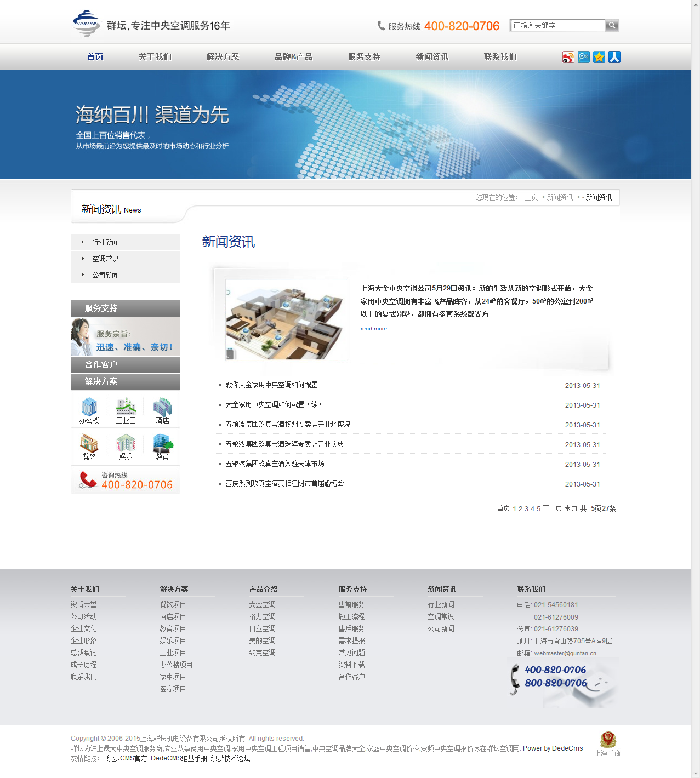Open the 餐饮 restaurant solution icon

coord(89,445)
